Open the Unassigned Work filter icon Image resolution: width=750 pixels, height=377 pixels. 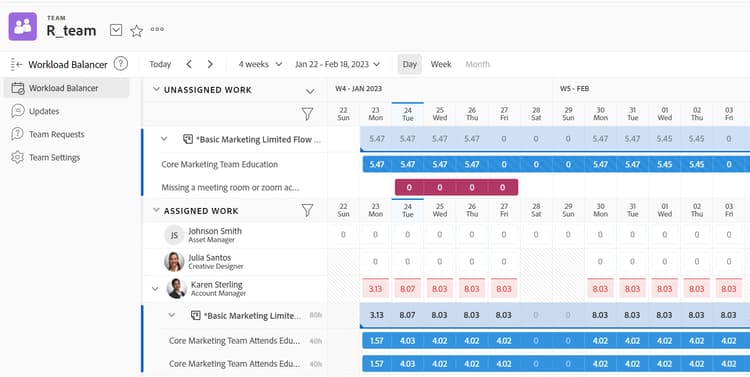pos(307,114)
